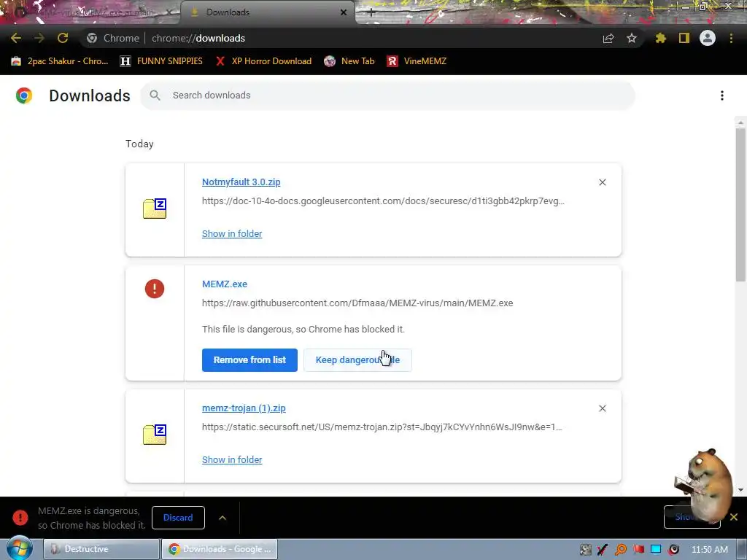
Task: Open the VineMEMZ bookmark
Action: 417,61
